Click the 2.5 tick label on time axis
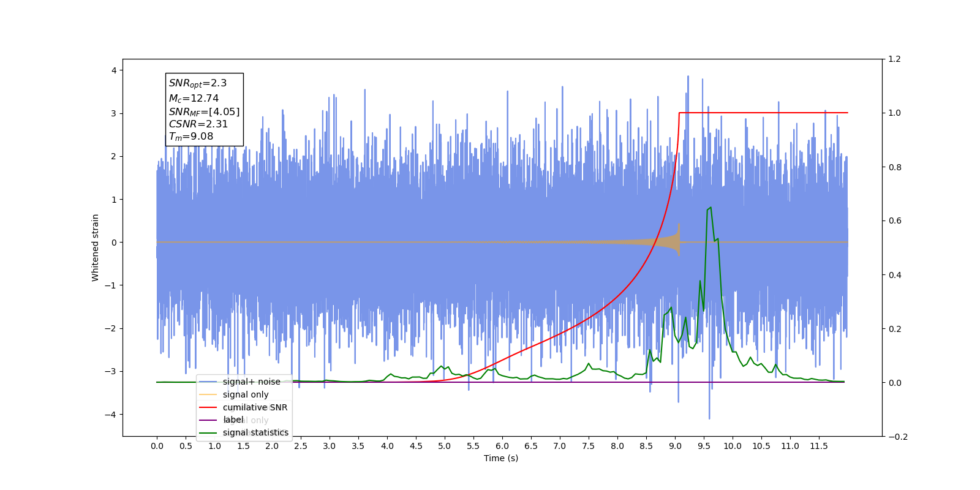This screenshot has width=980, height=490. tap(301, 446)
